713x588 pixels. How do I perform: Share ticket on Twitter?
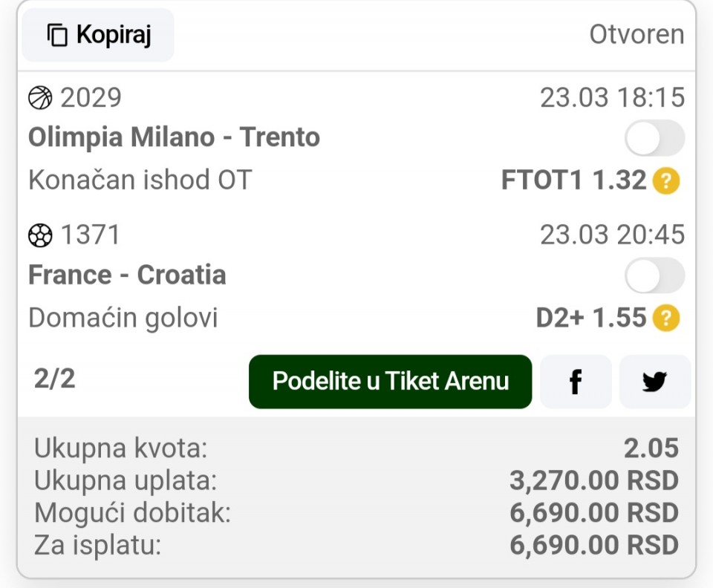[x=654, y=382]
